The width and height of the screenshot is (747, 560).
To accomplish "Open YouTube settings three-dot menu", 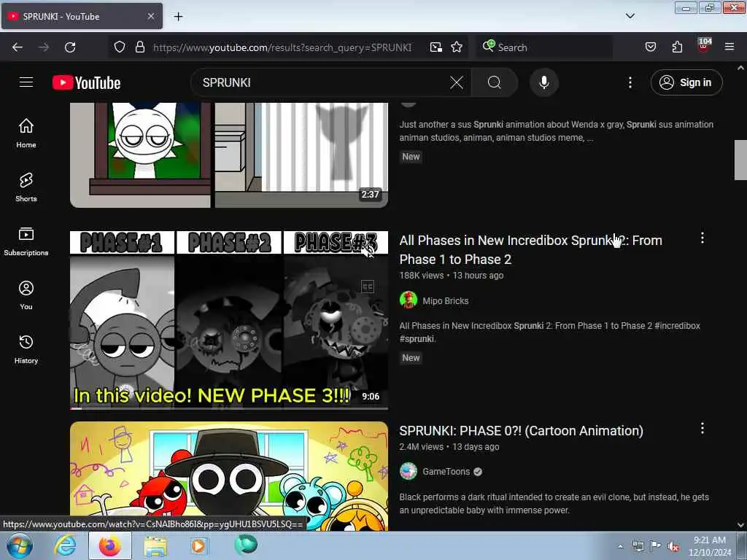I will (630, 82).
